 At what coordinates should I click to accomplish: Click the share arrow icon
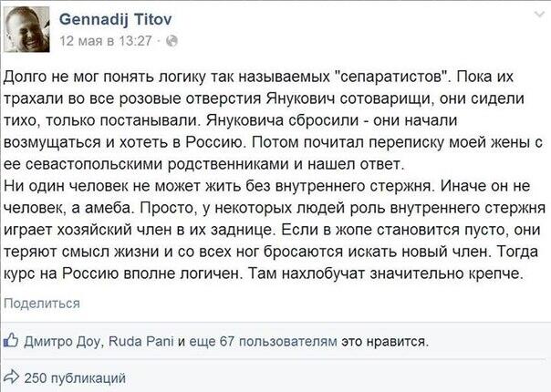(11, 377)
